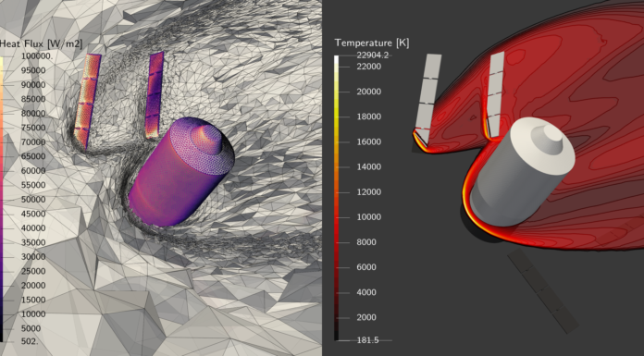Image resolution: width=644 pixels, height=356 pixels.
Task: Click the Heat Flux [W/m2] legend title
Action: pos(41,43)
